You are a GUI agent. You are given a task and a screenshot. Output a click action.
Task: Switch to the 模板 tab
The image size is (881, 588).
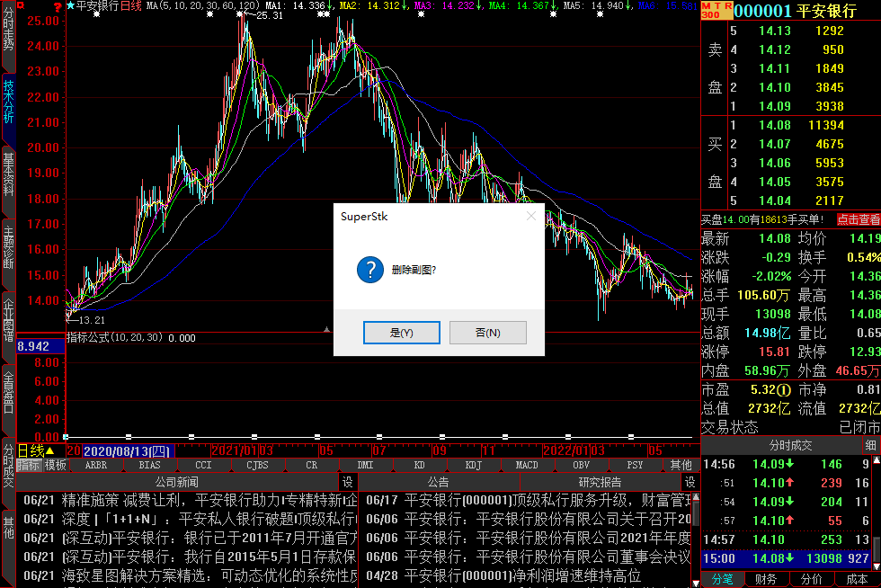[56, 466]
